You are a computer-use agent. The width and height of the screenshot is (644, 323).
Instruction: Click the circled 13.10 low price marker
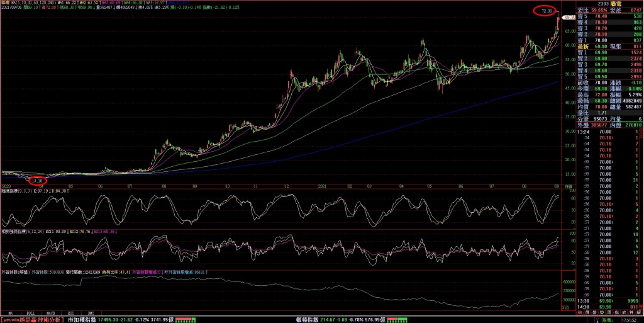[39, 181]
